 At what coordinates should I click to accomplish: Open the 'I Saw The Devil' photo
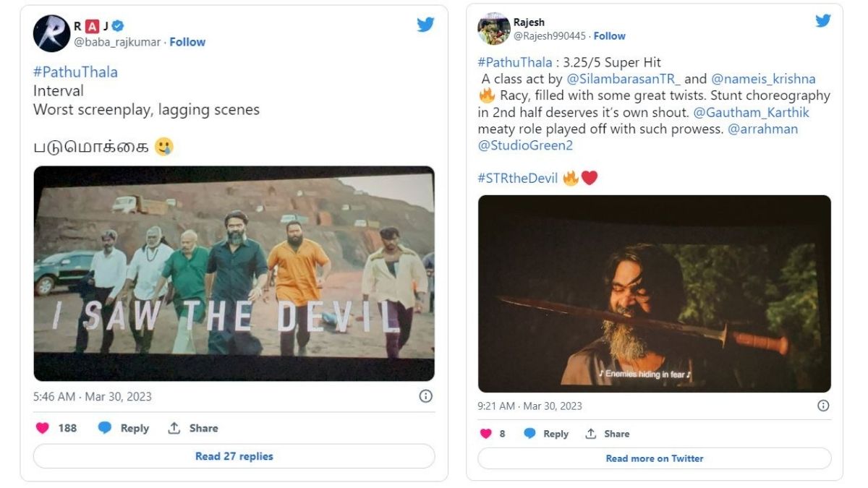click(x=234, y=273)
